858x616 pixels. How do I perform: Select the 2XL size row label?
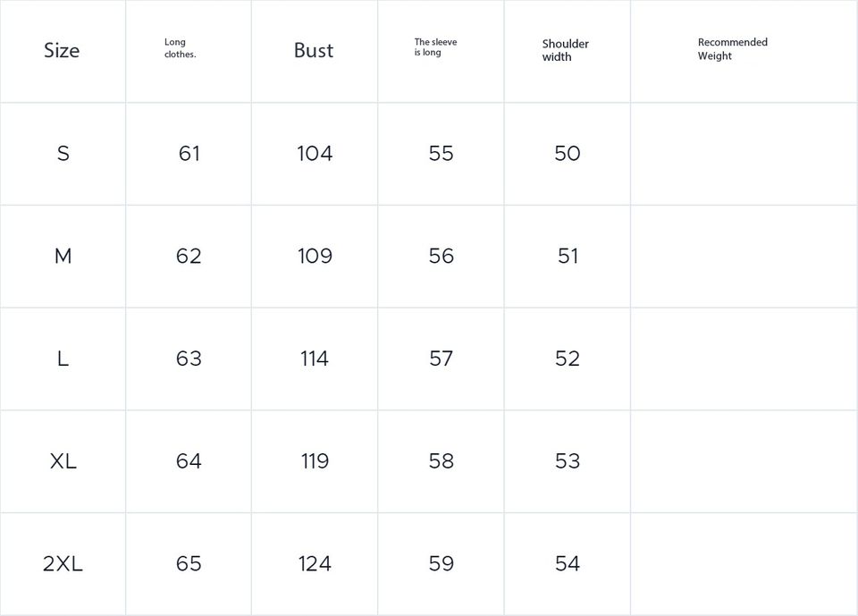pyautogui.click(x=63, y=564)
